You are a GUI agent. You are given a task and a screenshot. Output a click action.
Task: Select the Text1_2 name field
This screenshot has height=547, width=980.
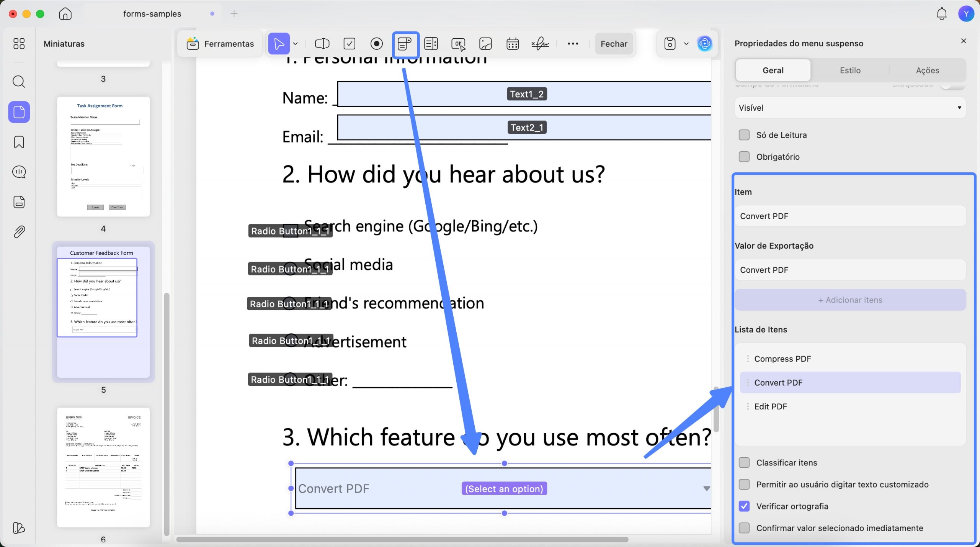click(x=524, y=94)
